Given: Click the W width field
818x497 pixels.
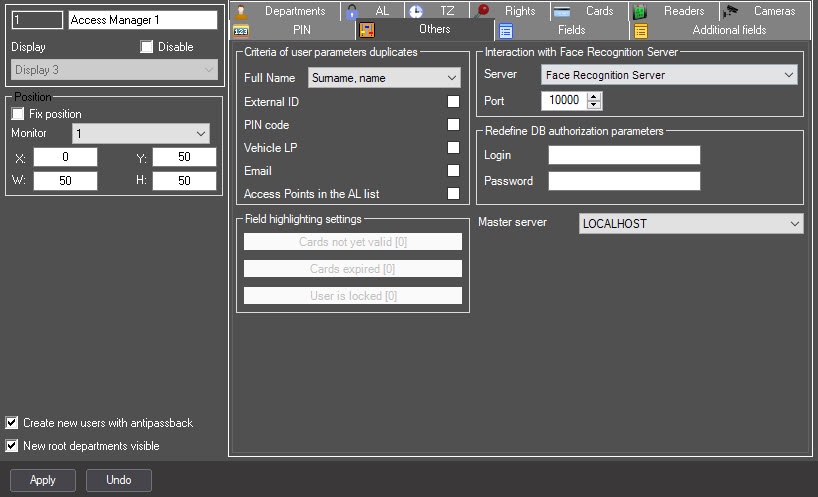Looking at the screenshot, I should click(x=65, y=181).
